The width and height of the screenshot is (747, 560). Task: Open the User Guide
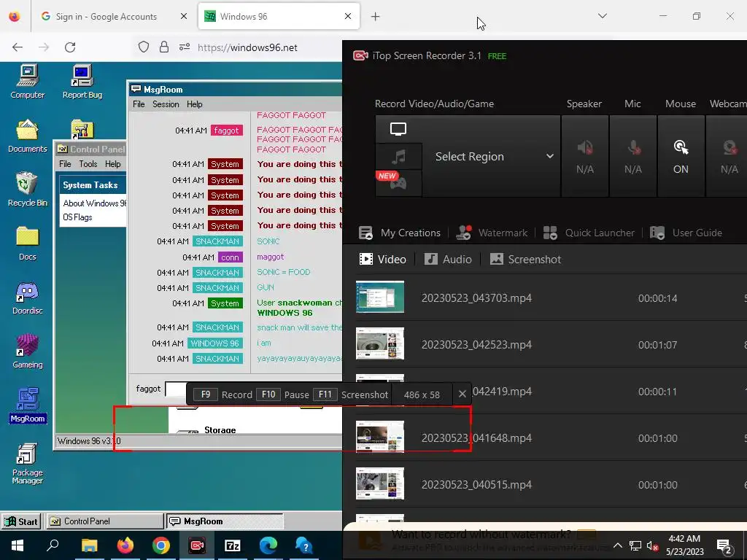pos(686,233)
